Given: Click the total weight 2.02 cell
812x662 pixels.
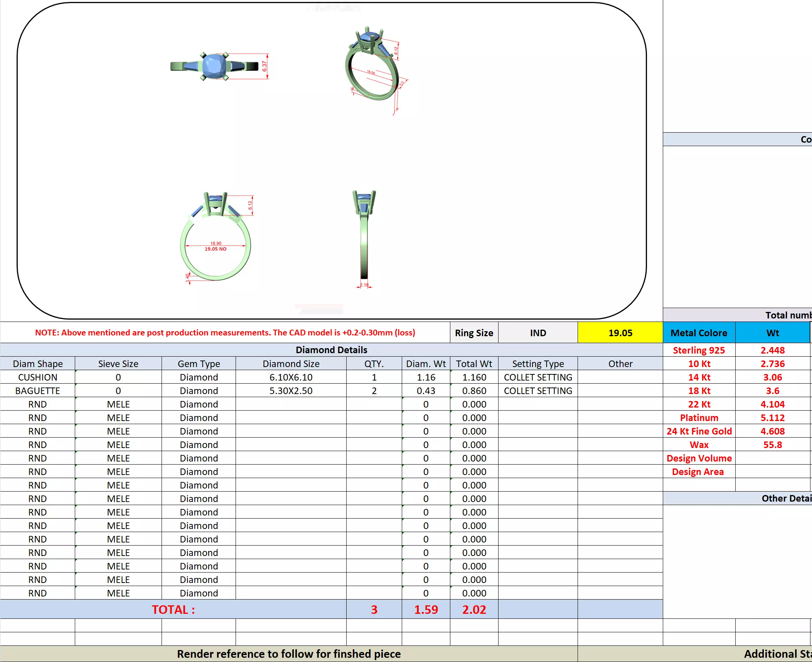Looking at the screenshot, I should coord(474,609).
